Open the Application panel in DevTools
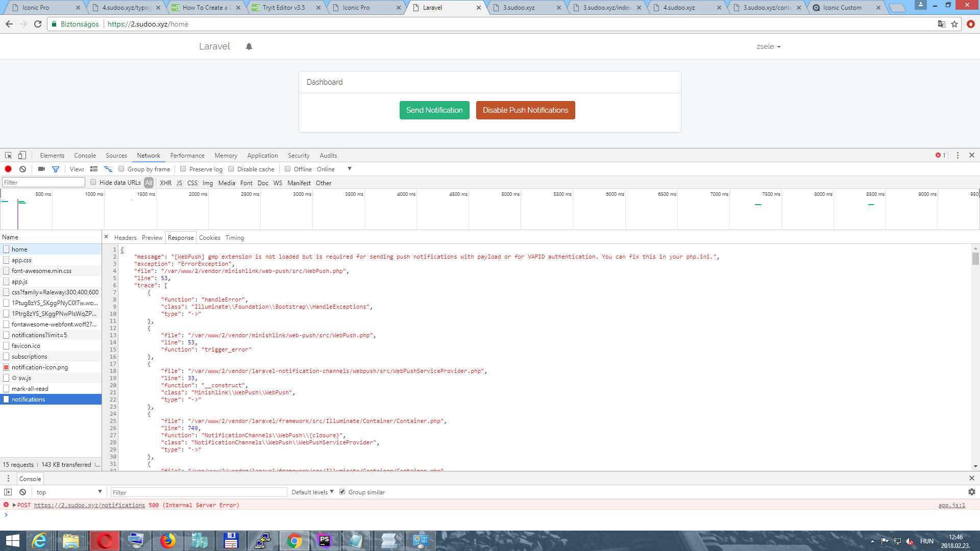 coord(262,155)
